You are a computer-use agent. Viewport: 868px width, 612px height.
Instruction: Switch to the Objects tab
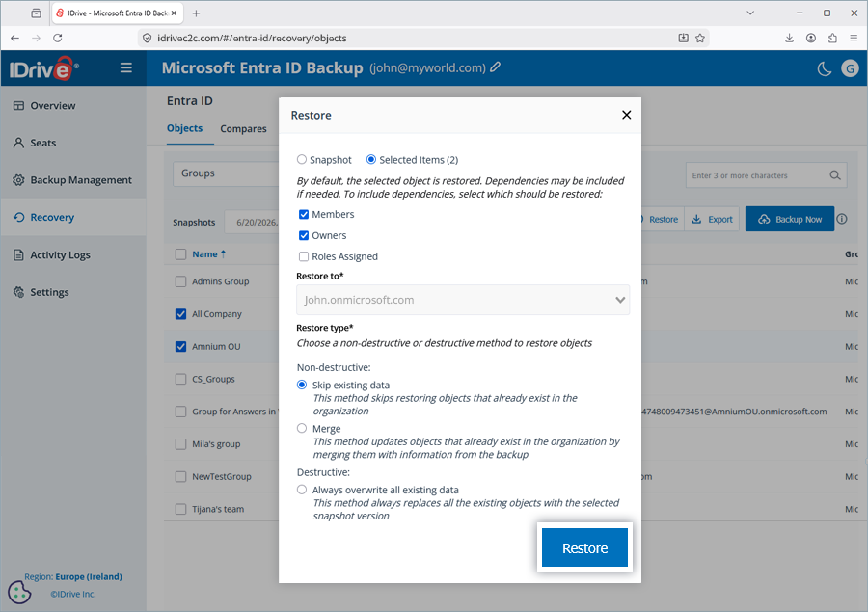tap(185, 128)
